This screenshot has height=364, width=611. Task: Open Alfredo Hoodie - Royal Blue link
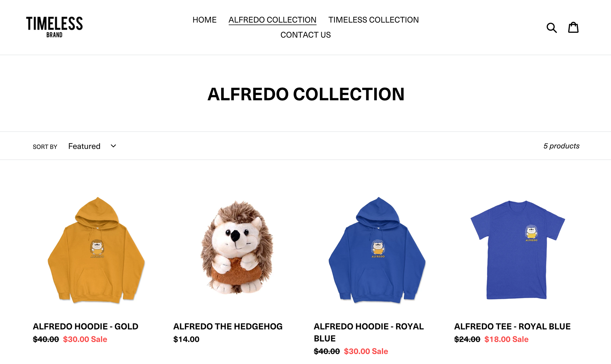point(369,332)
